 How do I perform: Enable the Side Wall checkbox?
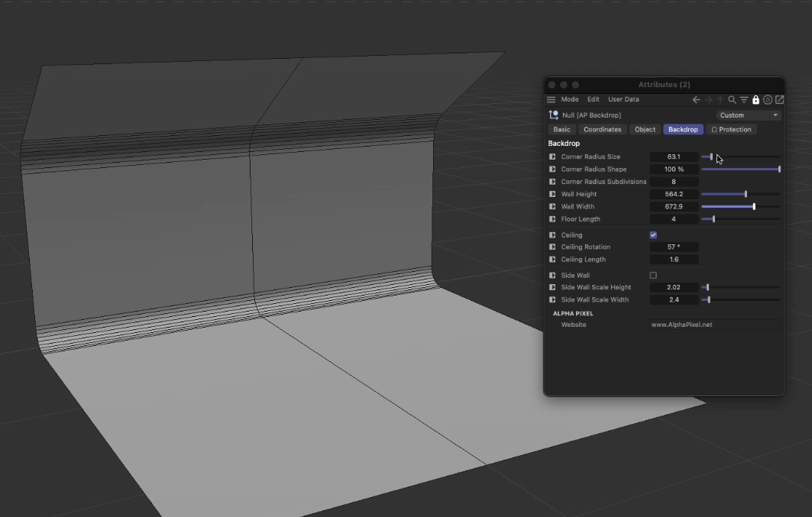653,275
